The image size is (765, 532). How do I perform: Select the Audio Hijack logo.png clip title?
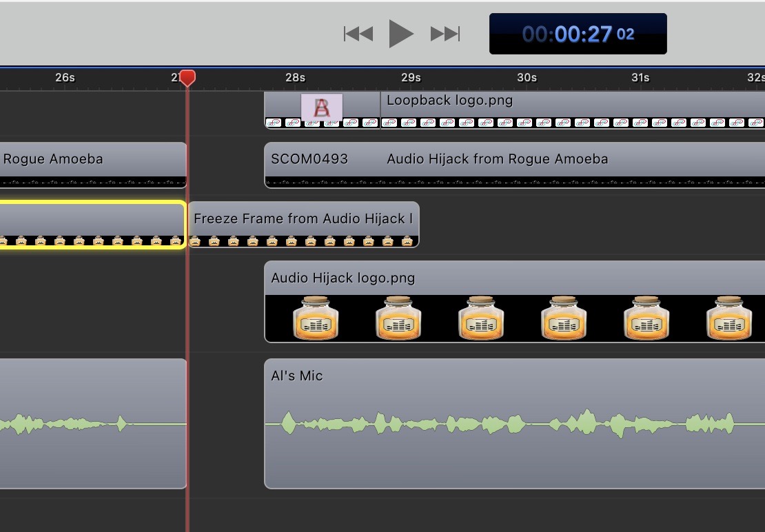[343, 278]
